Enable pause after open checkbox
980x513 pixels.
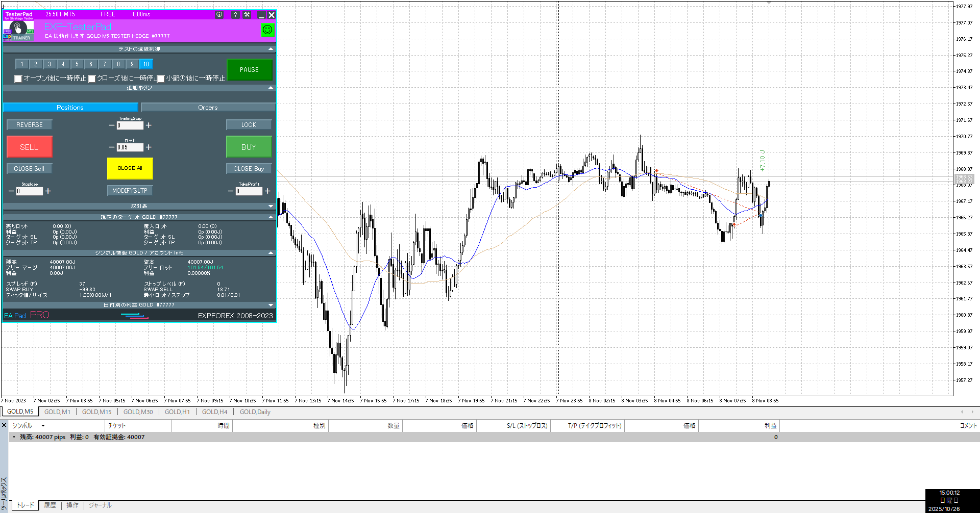pos(18,79)
